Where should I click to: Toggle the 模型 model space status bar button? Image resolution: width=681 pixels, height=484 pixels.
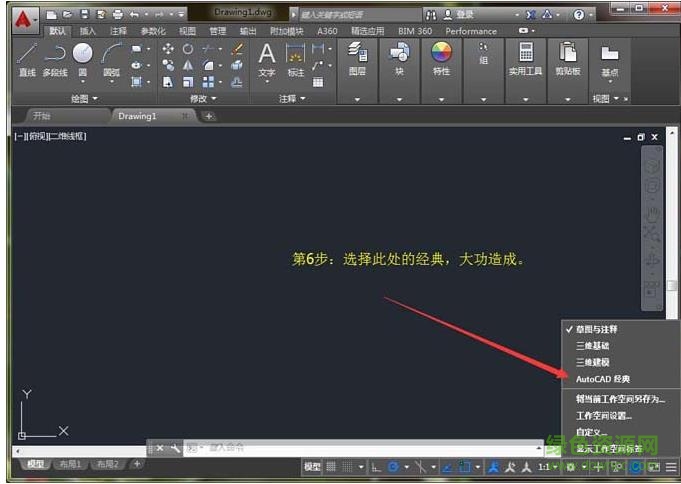[312, 467]
